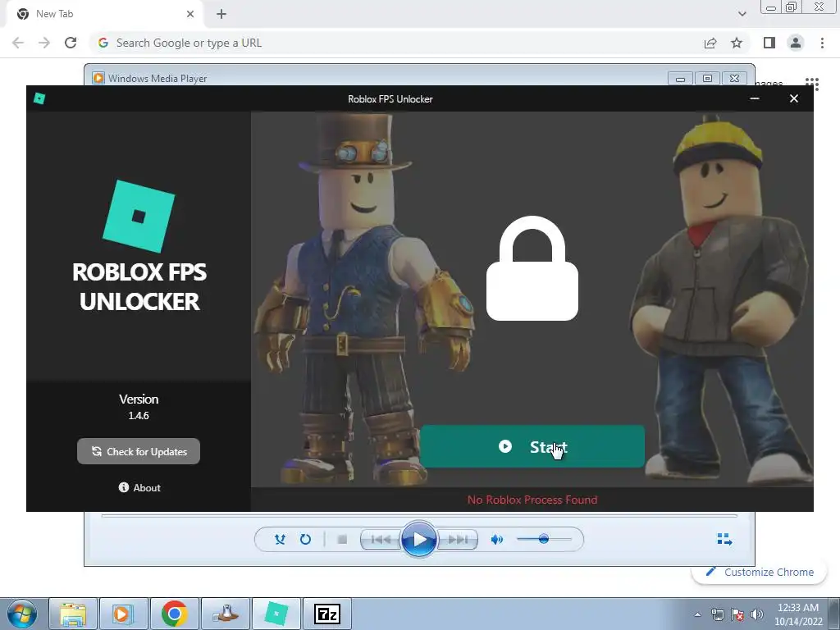Maximize the Windows Media Player window

pyautogui.click(x=707, y=79)
